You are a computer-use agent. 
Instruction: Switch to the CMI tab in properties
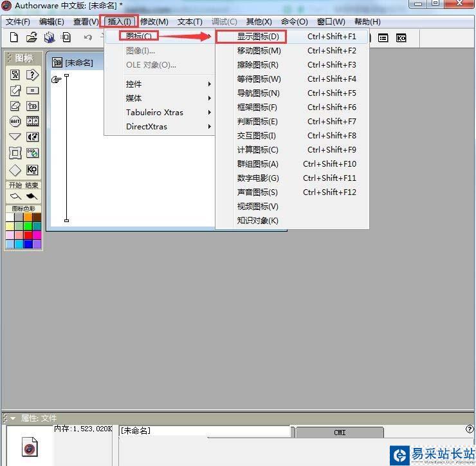(x=340, y=433)
